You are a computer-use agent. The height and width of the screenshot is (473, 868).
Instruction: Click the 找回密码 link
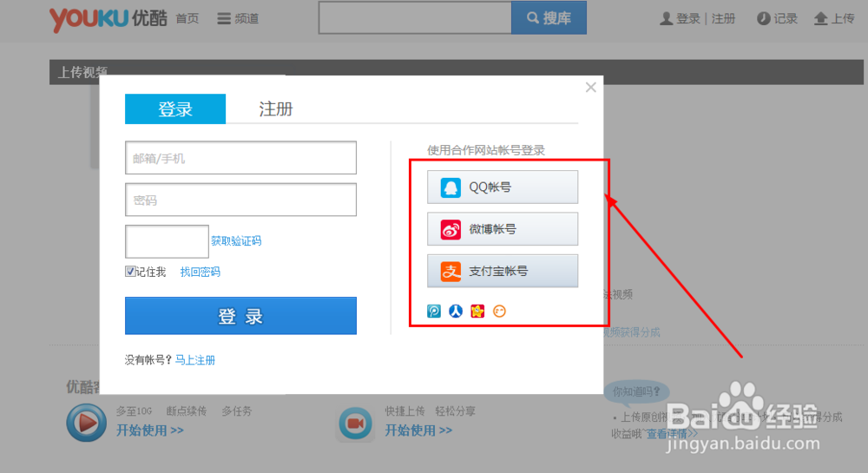(200, 273)
